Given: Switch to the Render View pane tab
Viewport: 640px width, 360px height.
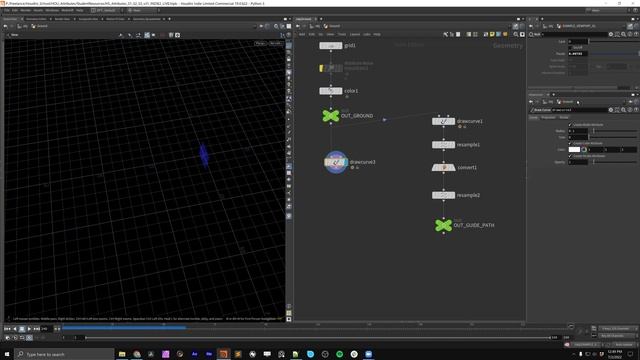Looking at the screenshot, I should point(62,19).
